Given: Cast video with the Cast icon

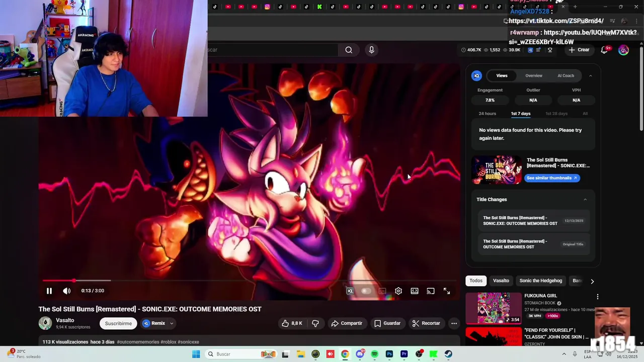Looking at the screenshot, I should (x=431, y=291).
